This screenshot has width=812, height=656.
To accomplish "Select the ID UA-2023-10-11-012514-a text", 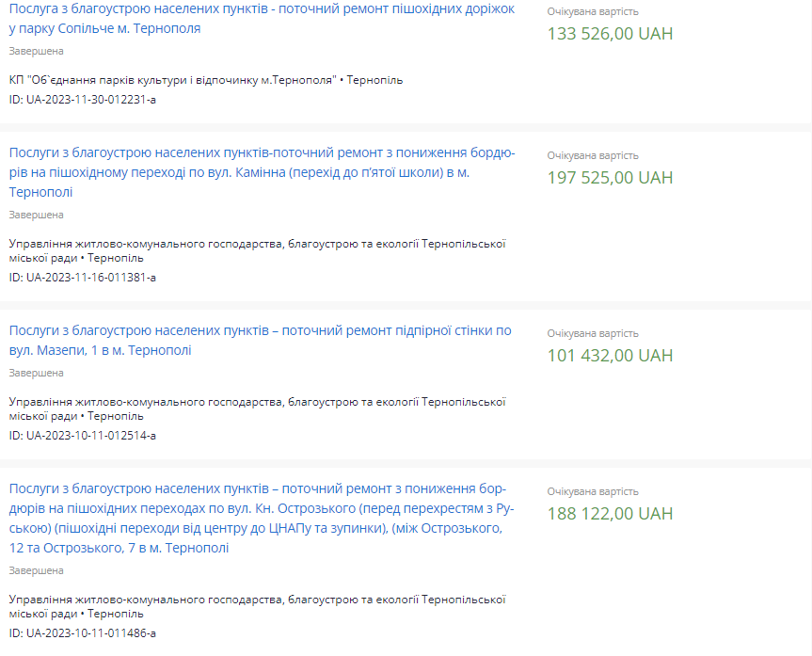I will (x=83, y=436).
